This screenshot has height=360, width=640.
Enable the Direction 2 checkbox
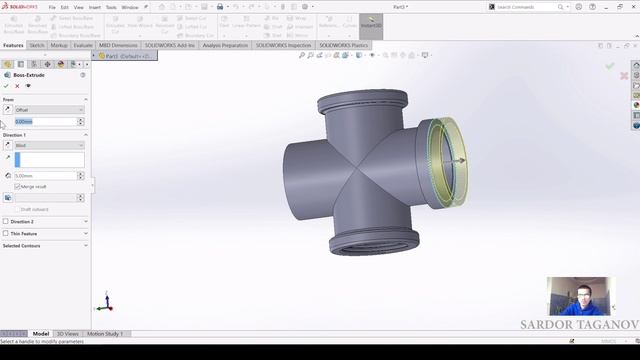point(6,221)
